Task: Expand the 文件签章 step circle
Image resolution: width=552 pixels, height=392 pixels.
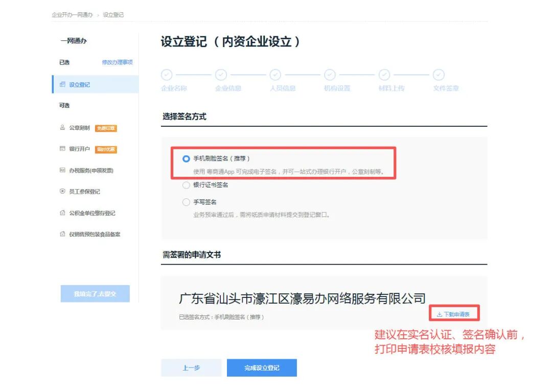Action: [439, 75]
